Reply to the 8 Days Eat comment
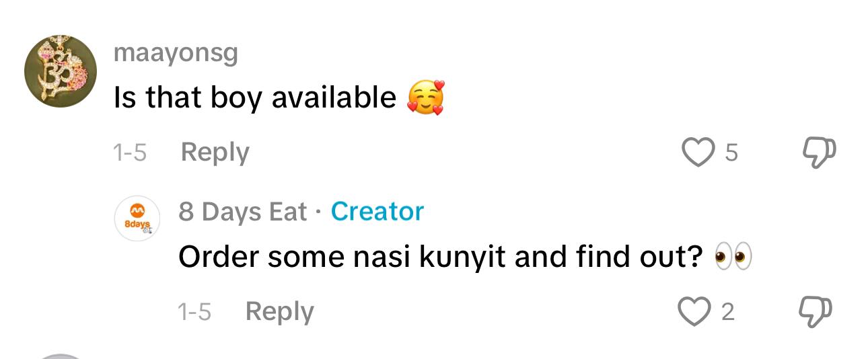Viewport: 868px width, 359px height. pyautogui.click(x=279, y=311)
